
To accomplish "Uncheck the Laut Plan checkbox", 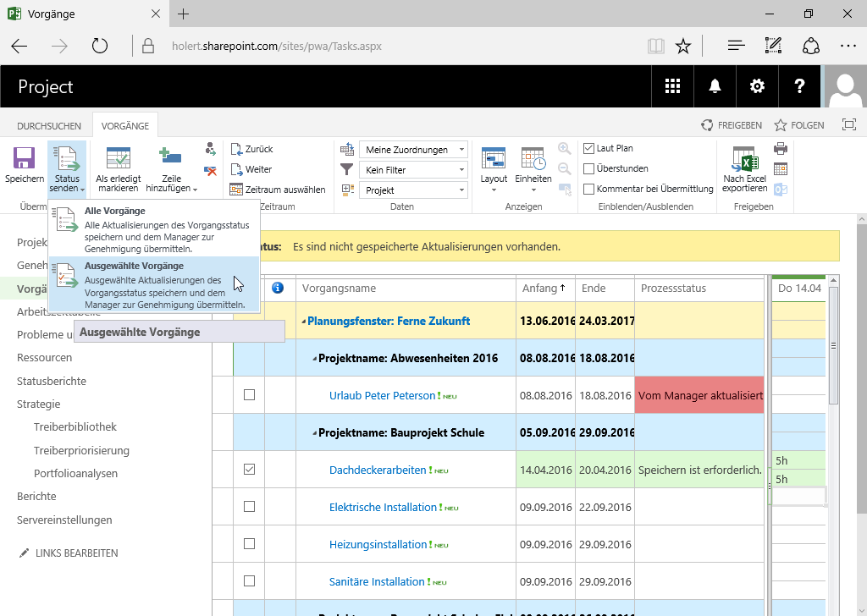I will coord(589,149).
